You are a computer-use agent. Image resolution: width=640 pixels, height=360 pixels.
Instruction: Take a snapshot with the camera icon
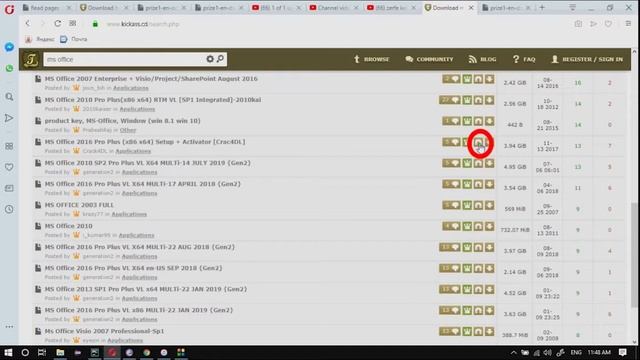(578, 24)
